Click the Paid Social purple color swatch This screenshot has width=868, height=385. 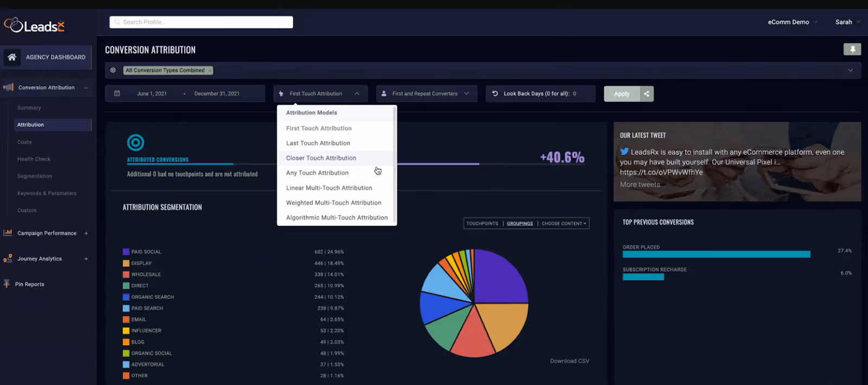click(x=126, y=252)
